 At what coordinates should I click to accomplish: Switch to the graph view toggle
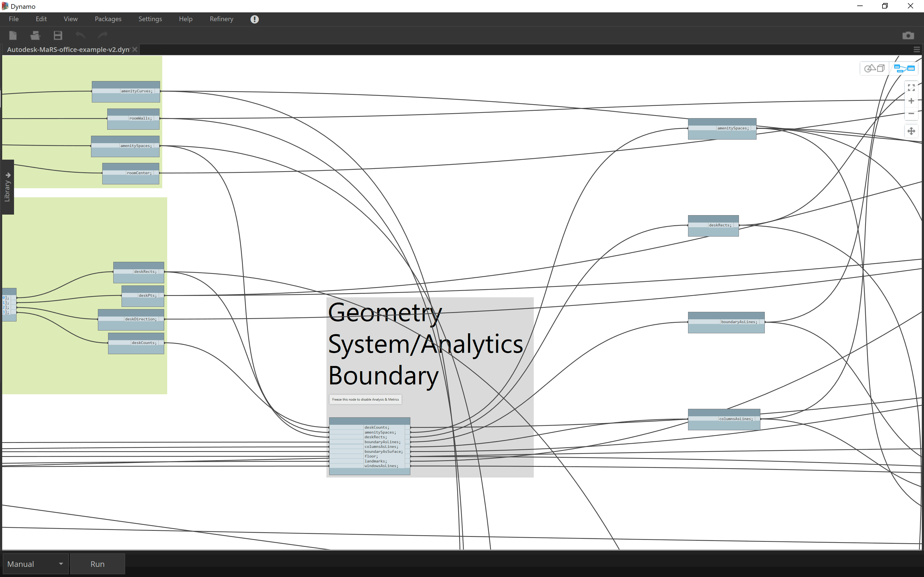coord(904,68)
